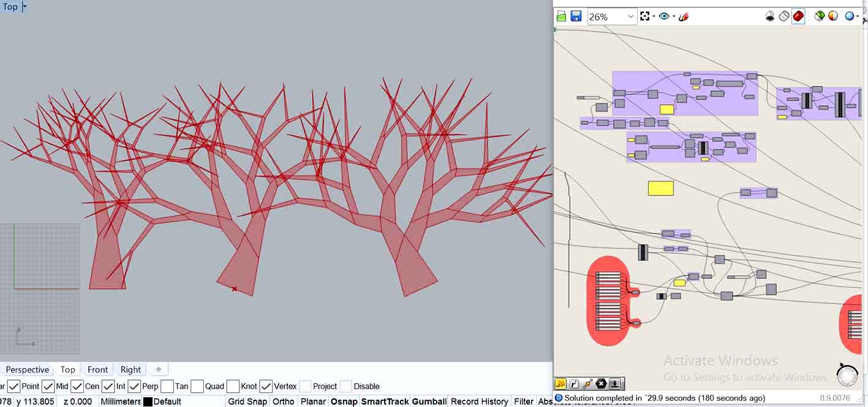Toggle Planar mode in status bar
The image size is (868, 407).
coord(313,401)
